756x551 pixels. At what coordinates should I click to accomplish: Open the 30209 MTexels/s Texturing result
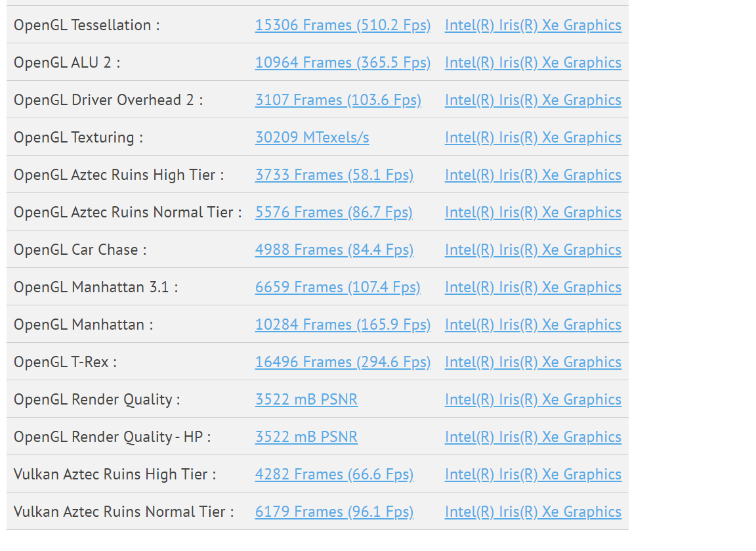(312, 137)
